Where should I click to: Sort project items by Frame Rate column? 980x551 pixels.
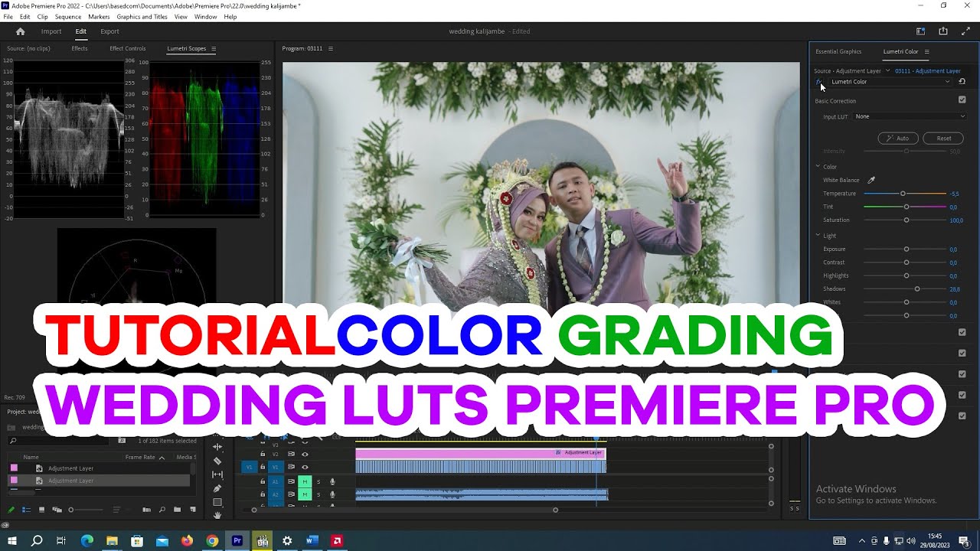click(x=141, y=458)
